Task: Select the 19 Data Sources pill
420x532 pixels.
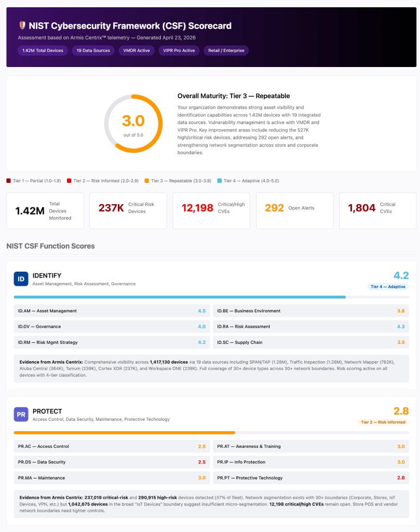Action: coord(93,50)
